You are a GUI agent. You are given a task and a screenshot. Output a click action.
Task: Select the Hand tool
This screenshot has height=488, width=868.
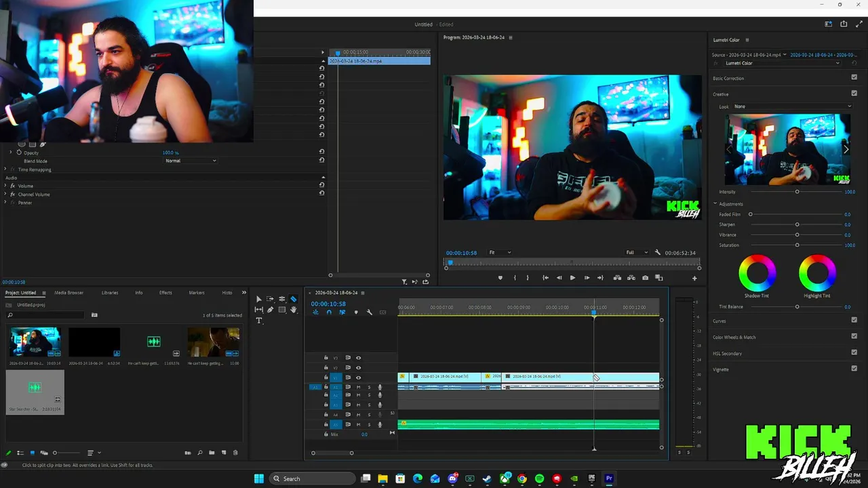(294, 310)
